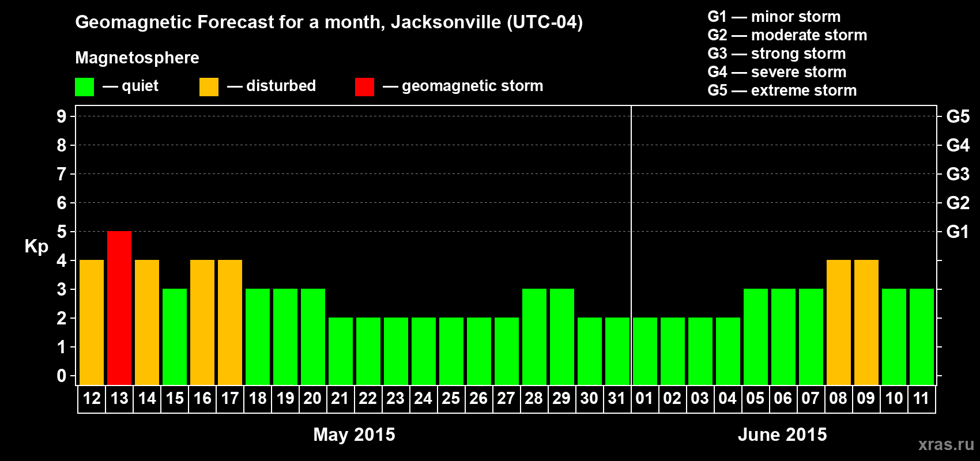Click the 'disturbed' legend label
The image size is (980, 461).
281,86
